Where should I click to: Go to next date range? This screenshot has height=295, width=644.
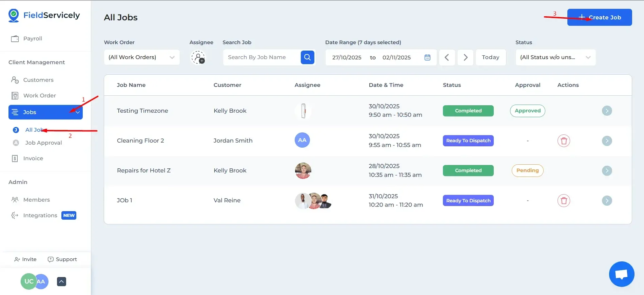pyautogui.click(x=465, y=57)
